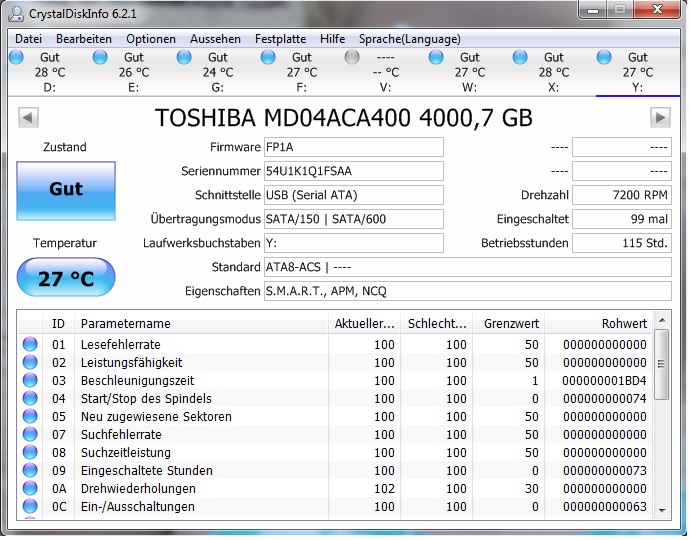Click raw value 000000000074
Image resolution: width=691 pixels, height=540 pixels.
click(x=605, y=399)
